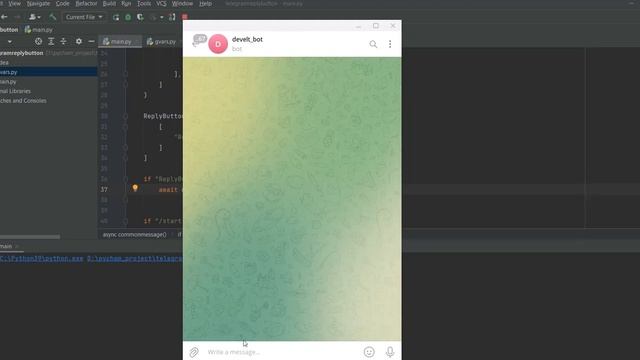This screenshot has height=360, width=640.
Task: Click the chat bubble icon in Telegram header
Action: 200,40
